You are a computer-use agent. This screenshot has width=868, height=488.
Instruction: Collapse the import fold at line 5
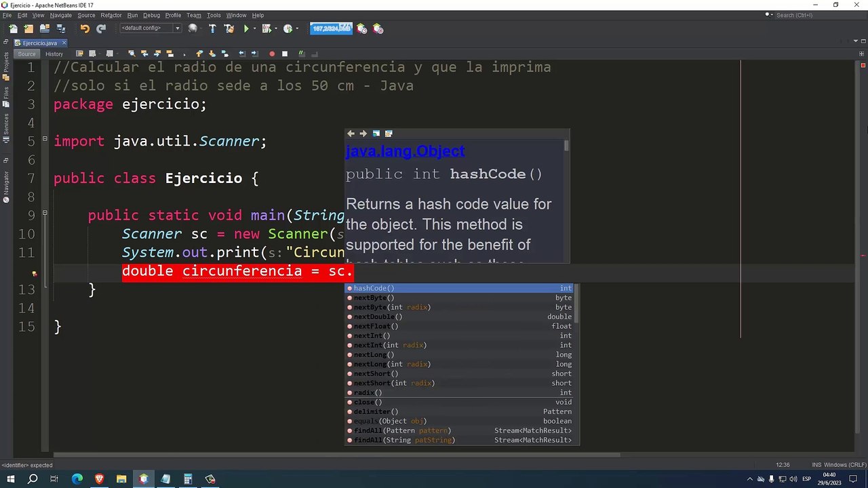point(45,138)
